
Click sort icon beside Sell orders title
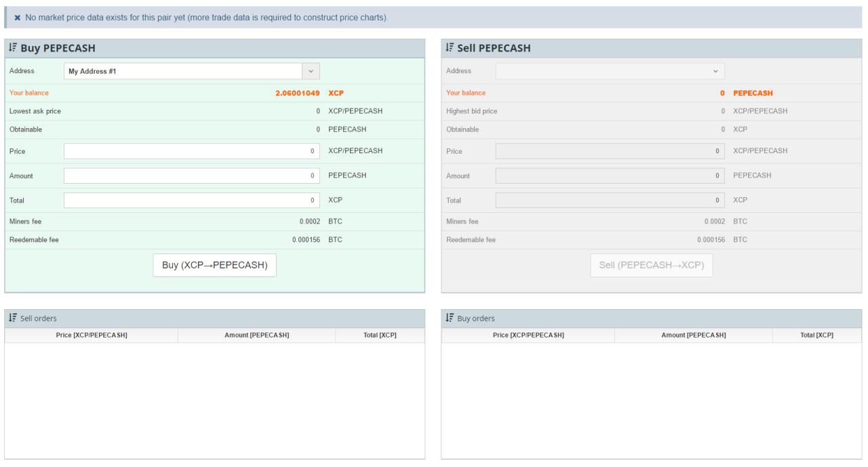(13, 319)
